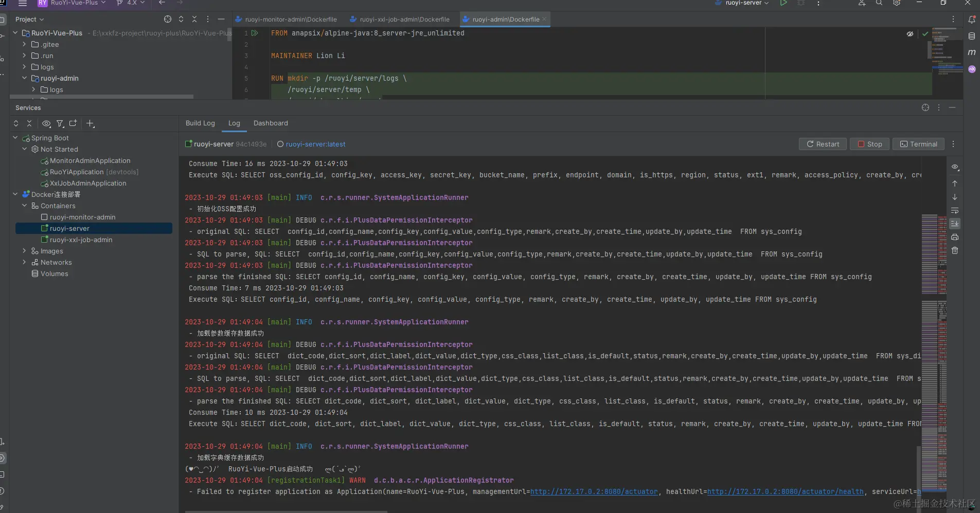Select ruoyi-xxl-job-admin container
The height and width of the screenshot is (513, 980).
coord(77,240)
